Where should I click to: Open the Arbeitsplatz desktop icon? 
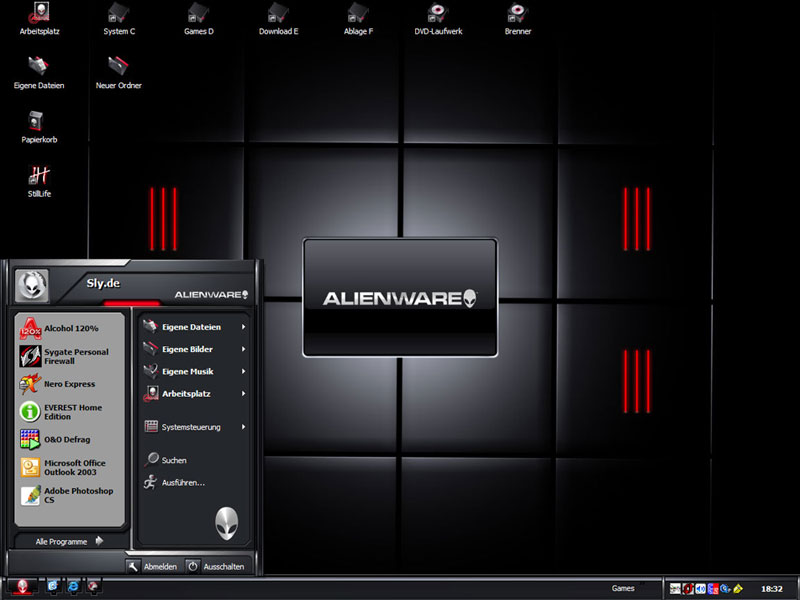pyautogui.click(x=39, y=19)
